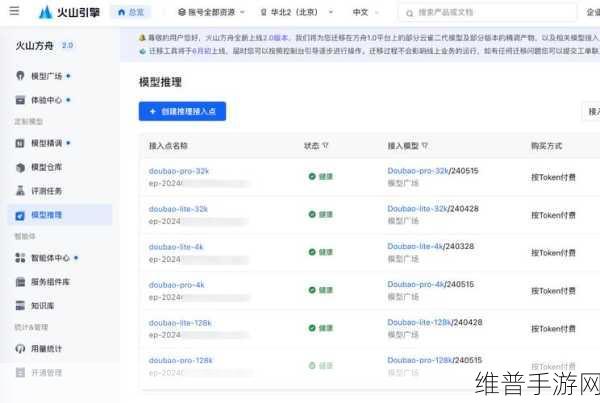Open Doubao-lite-128k model link

(419, 322)
